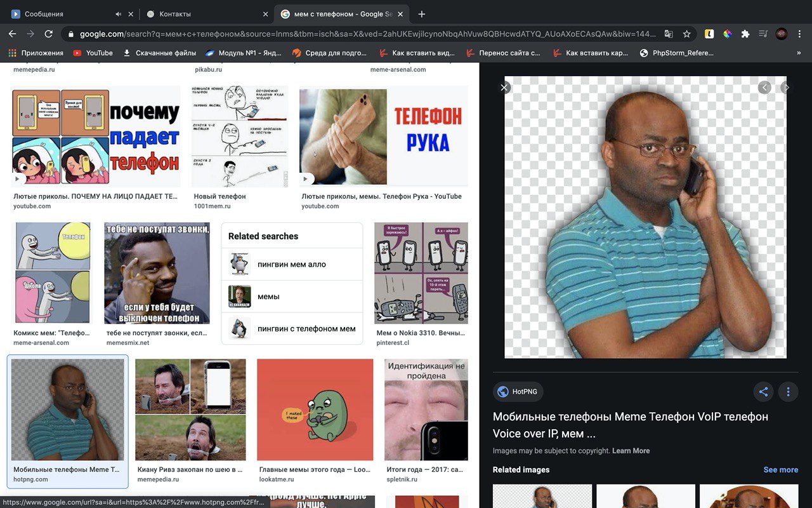Open preview panel three-dot options

point(788,392)
